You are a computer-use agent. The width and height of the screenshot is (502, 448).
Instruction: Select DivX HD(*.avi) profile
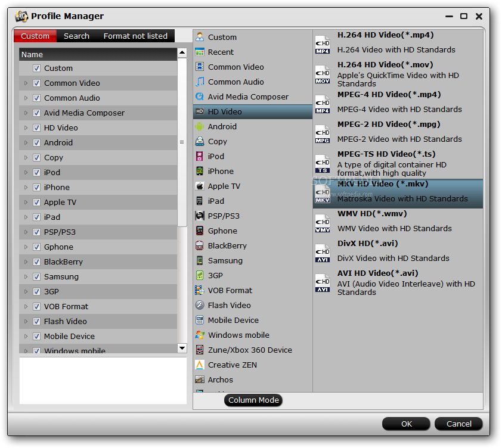[x=398, y=253]
